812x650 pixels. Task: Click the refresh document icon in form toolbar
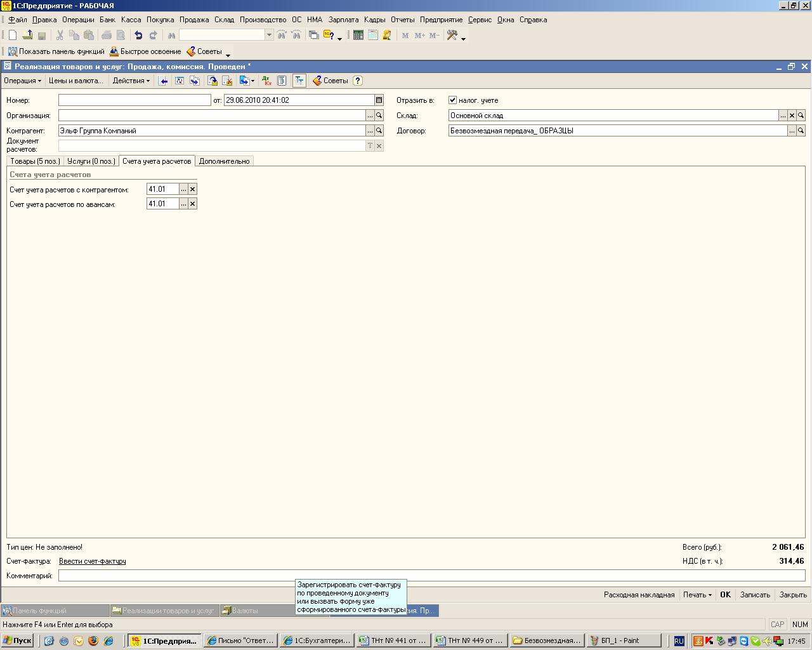pos(180,81)
